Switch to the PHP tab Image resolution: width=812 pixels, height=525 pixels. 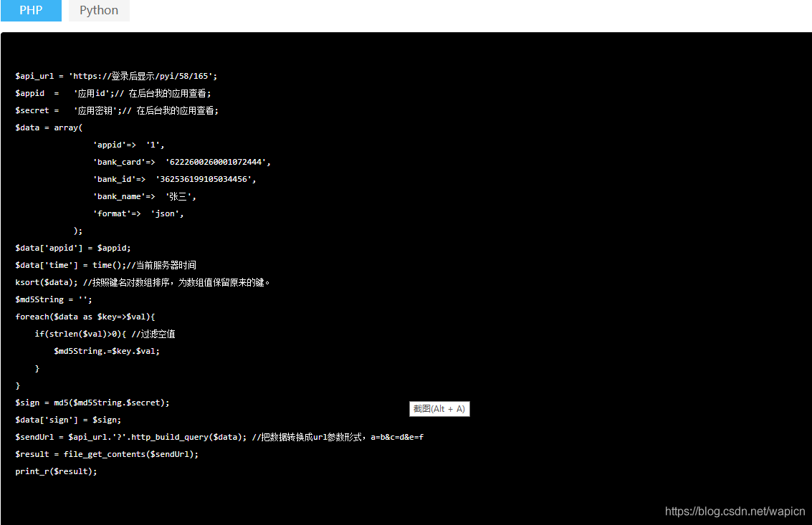(31, 10)
